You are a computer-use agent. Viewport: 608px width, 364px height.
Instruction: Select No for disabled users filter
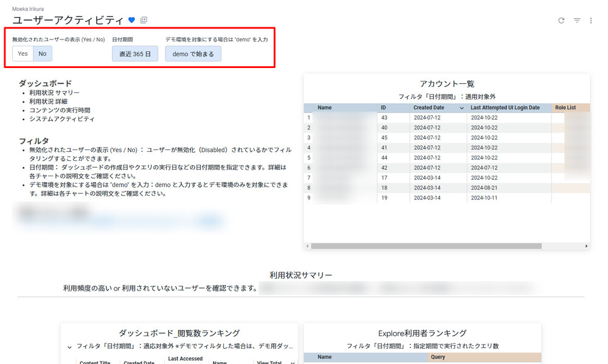43,53
